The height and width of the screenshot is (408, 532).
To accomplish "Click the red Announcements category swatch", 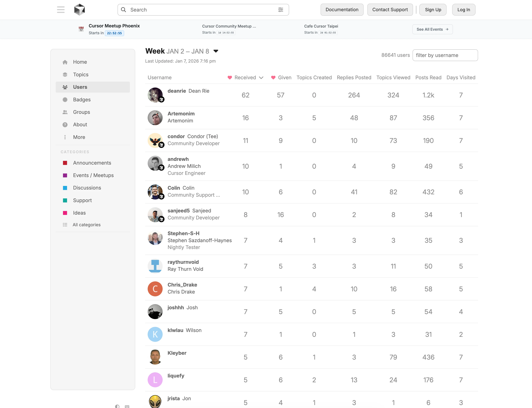I will click(x=65, y=163).
